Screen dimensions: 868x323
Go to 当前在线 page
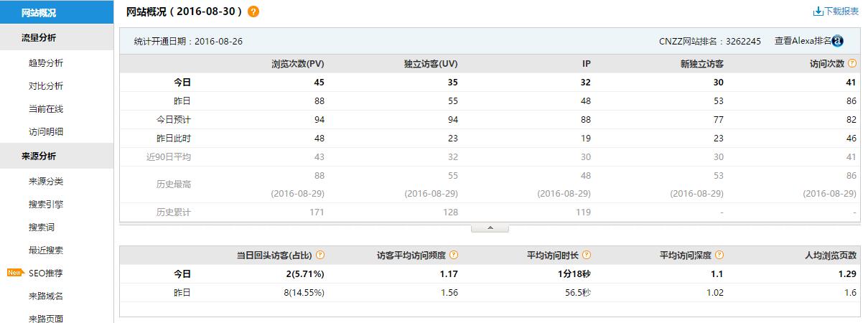[x=46, y=109]
